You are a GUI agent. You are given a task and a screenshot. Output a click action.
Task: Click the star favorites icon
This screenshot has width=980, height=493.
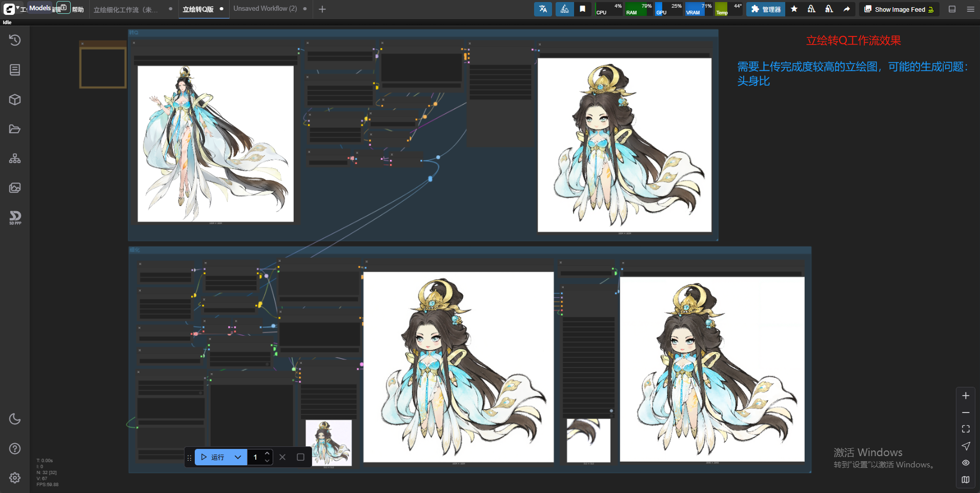(x=794, y=9)
